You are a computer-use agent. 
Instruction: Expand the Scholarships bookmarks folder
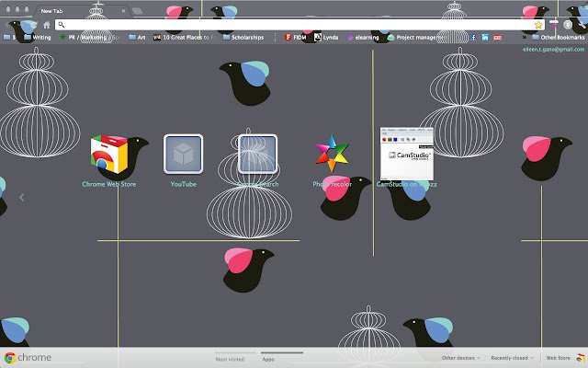(243, 38)
